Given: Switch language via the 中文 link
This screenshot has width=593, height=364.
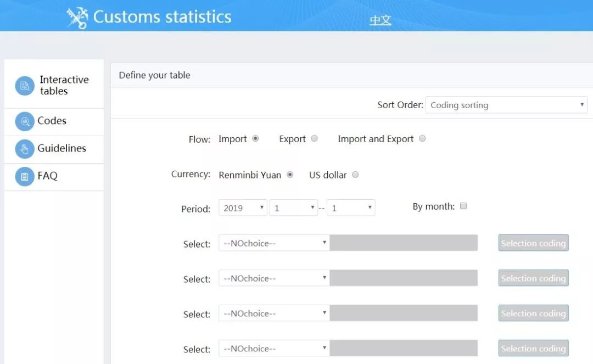Looking at the screenshot, I should coord(380,20).
